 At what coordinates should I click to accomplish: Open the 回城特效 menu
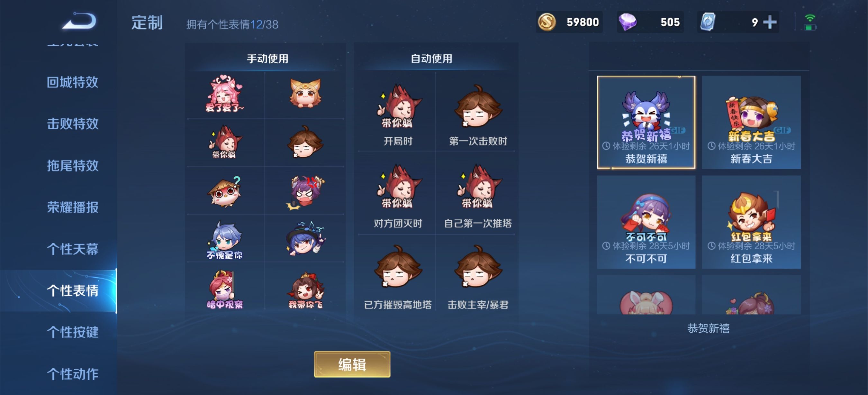72,82
